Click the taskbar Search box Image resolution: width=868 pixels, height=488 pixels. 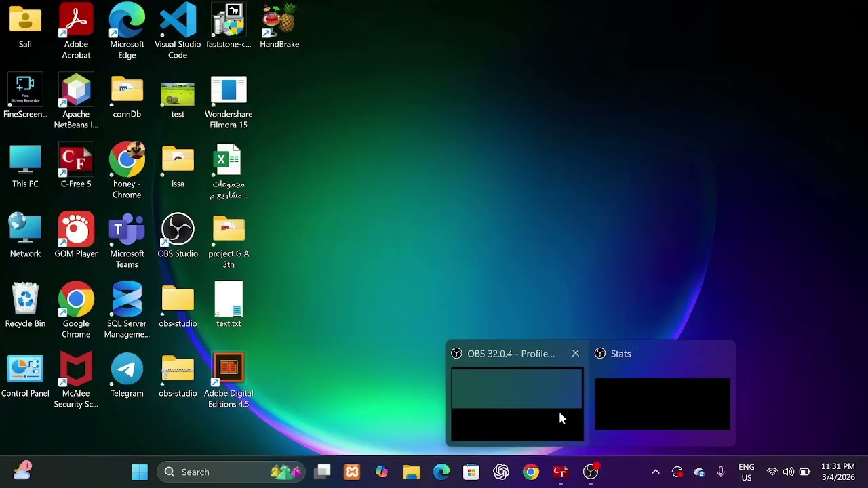(x=232, y=472)
